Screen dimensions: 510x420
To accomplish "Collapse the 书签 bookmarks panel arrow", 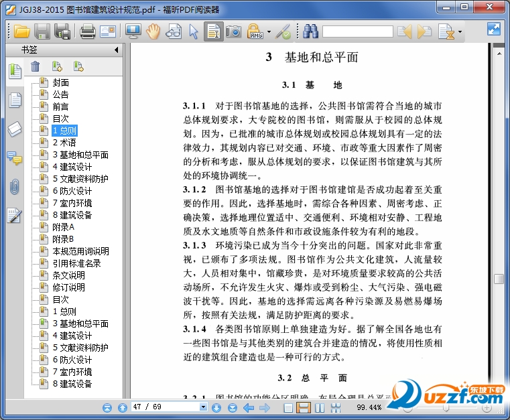I will tap(116, 50).
